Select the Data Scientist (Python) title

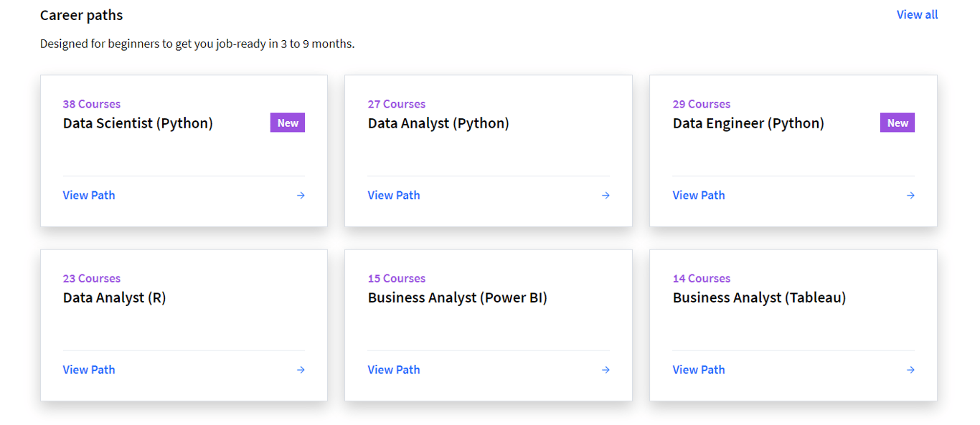click(138, 123)
